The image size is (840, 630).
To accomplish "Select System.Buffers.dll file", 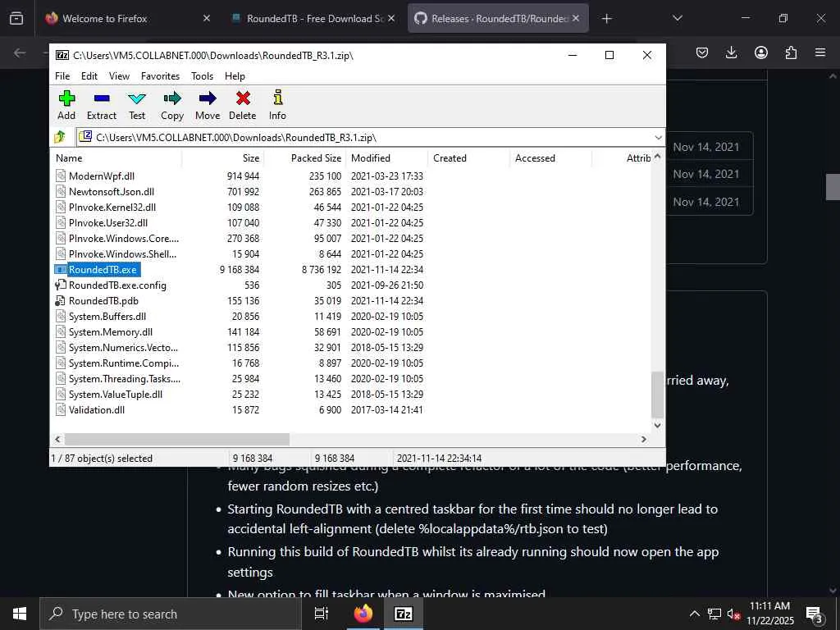I will point(107,316).
